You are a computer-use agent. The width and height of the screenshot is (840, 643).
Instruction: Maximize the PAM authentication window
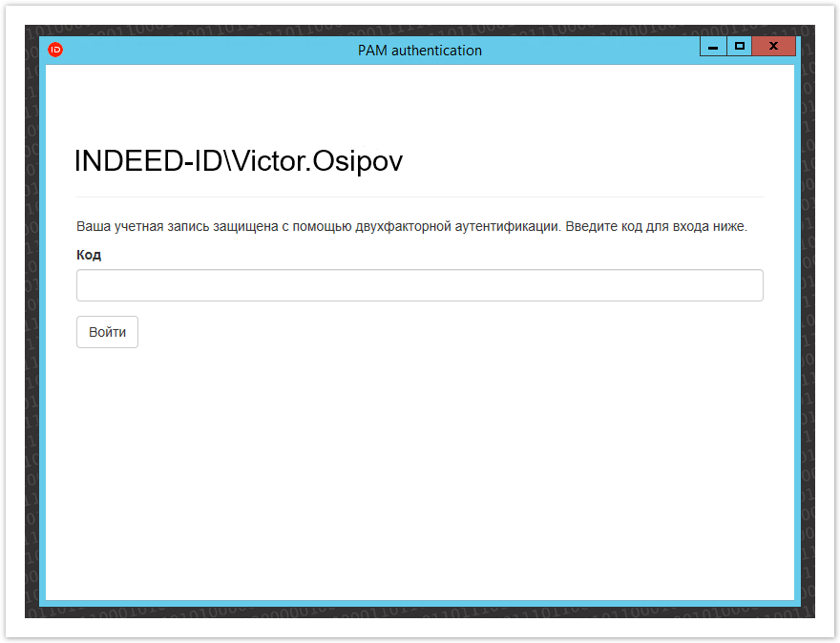[x=738, y=47]
